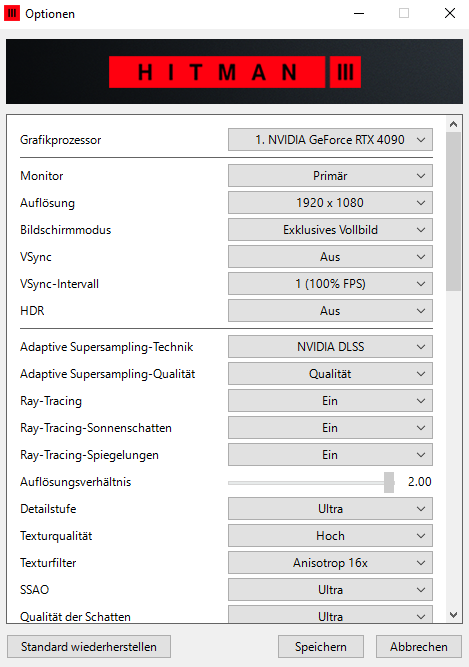
Task: Click the scrollbar down arrow
Action: (453, 615)
